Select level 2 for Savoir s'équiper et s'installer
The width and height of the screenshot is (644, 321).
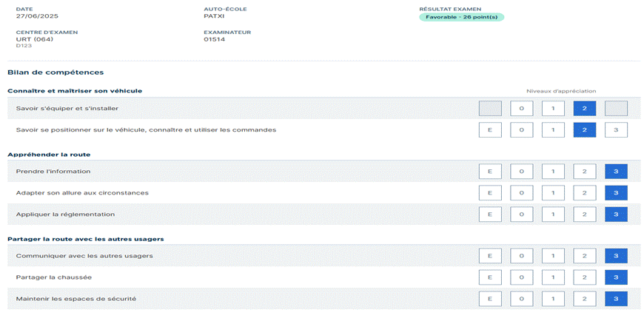585,109
